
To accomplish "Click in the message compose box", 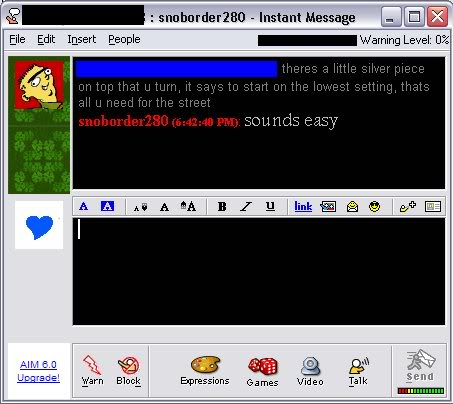I will [x=259, y=271].
